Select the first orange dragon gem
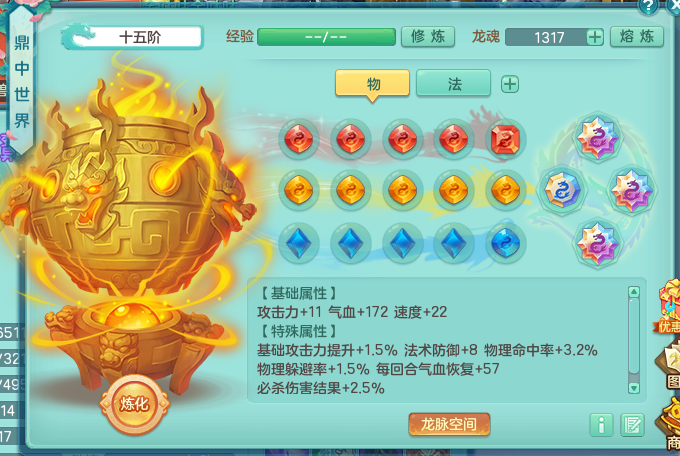 [298, 190]
